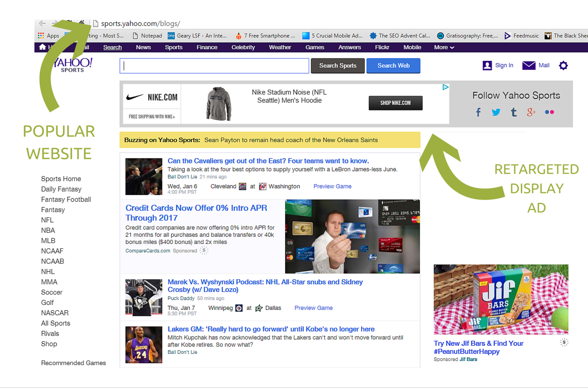Click the Sean Payton buzzing headline
Viewport: 588px width, 388px height.
291,140
